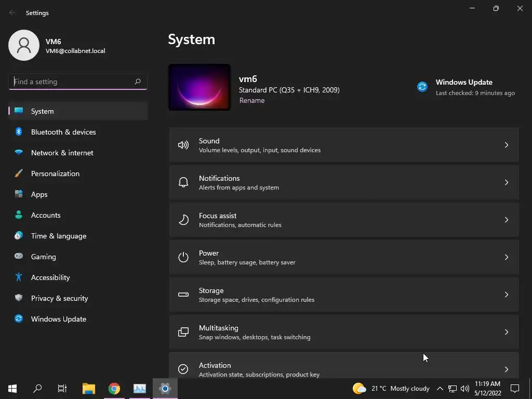
Task: Open Accounts settings
Action: (x=78, y=215)
